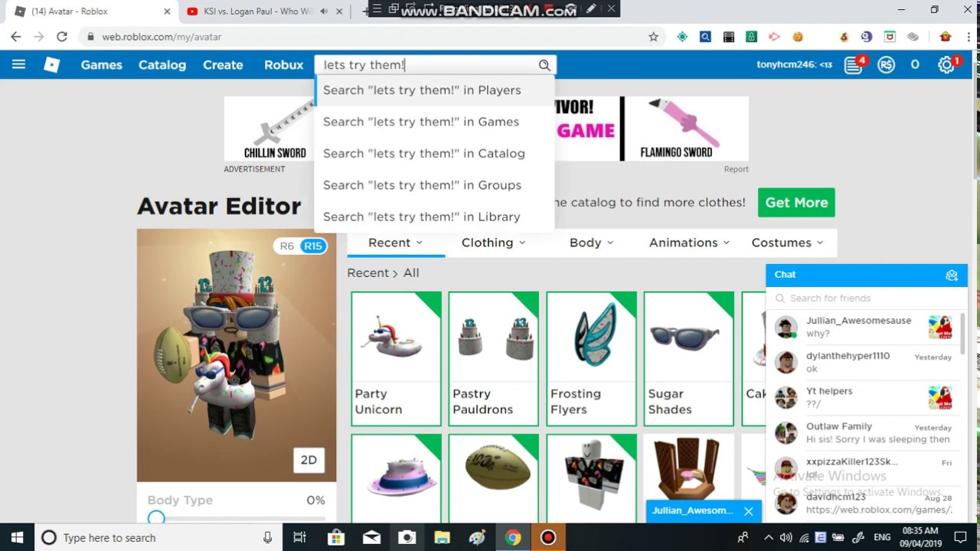
Task: Open File Explorer from taskbar
Action: click(x=442, y=538)
